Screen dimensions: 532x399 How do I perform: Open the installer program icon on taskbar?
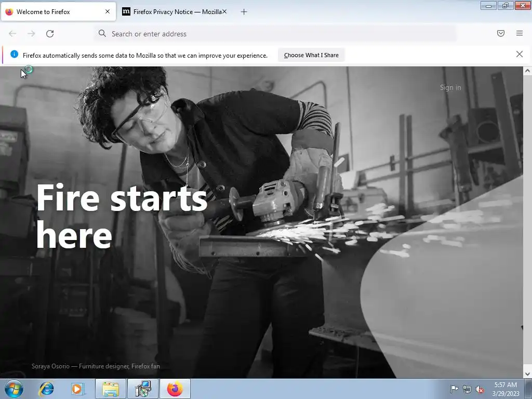(x=143, y=389)
